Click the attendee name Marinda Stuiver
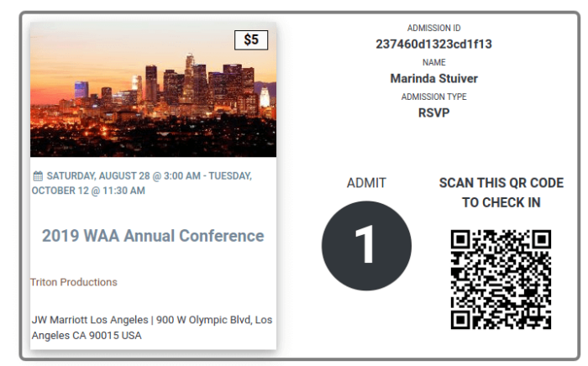The width and height of the screenshot is (588, 366). [434, 79]
